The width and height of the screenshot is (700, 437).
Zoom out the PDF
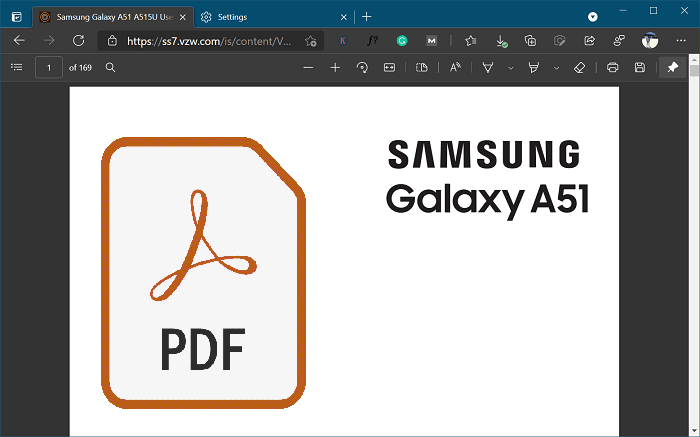(308, 68)
